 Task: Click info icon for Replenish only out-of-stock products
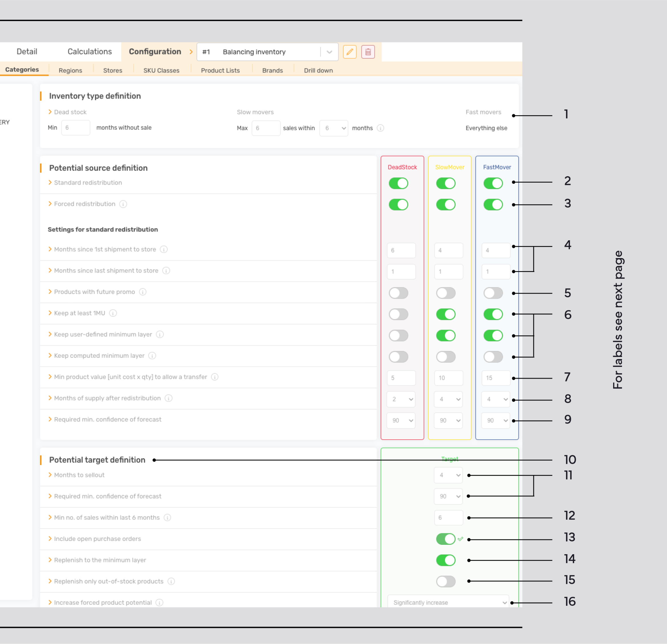(x=172, y=581)
